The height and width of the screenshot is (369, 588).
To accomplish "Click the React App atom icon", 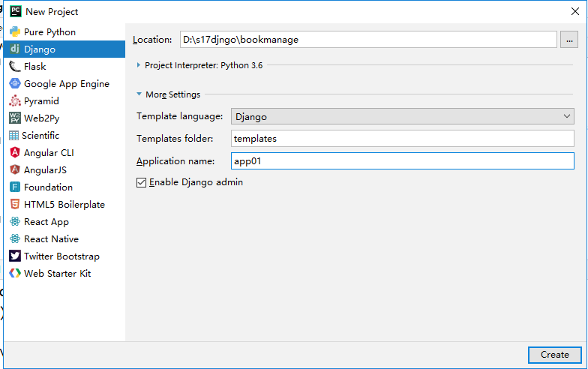I will (x=15, y=222).
